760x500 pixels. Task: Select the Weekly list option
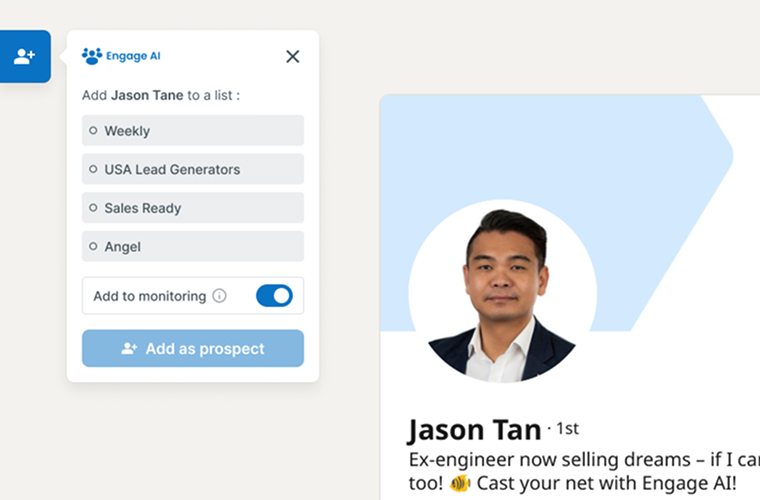(x=193, y=130)
